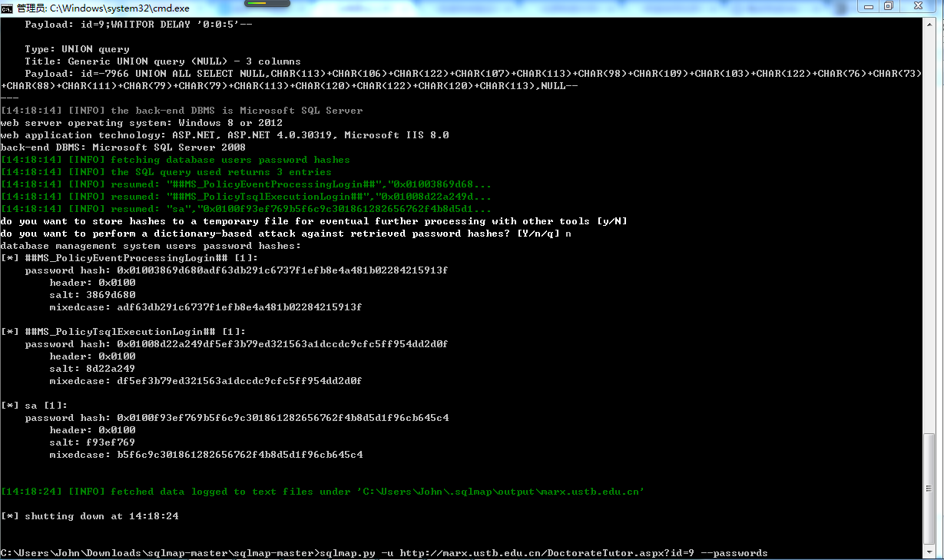Viewport: 944px width, 560px height.
Task: Click 'the SQL query used returns 3 entries'
Action: click(166, 172)
